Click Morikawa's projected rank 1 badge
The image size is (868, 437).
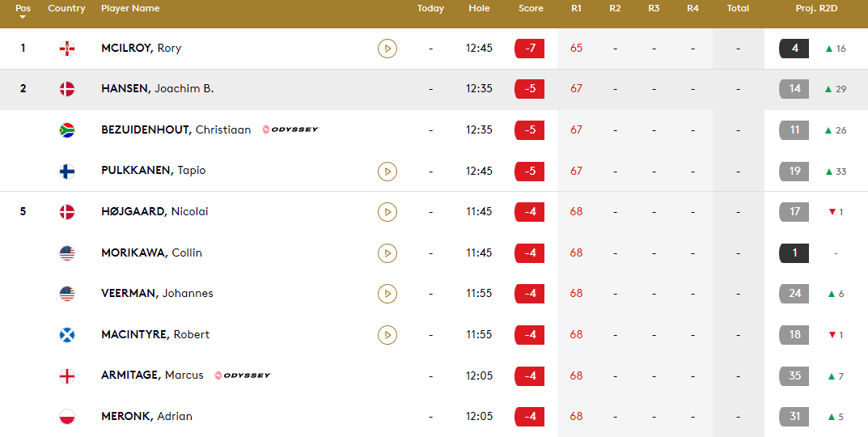tap(794, 252)
